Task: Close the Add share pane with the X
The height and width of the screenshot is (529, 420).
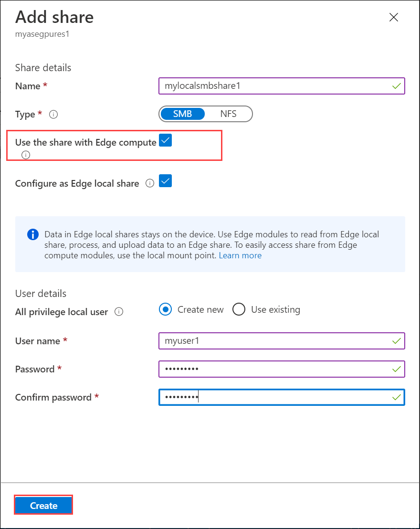Action: tap(394, 17)
